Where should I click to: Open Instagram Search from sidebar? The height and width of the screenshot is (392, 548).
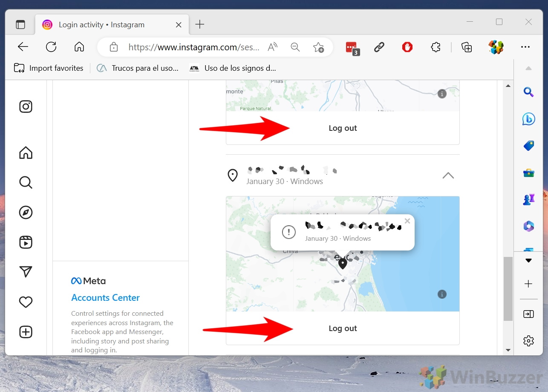pos(26,182)
